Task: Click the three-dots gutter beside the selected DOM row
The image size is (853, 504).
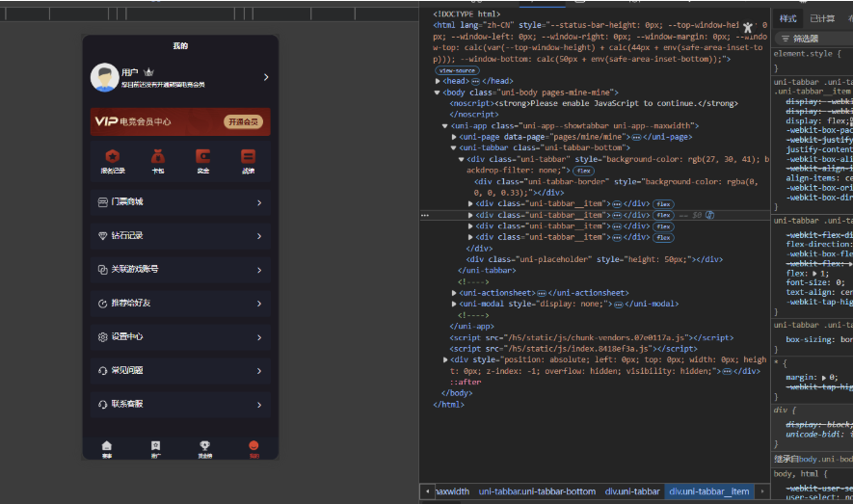Action: (425, 215)
